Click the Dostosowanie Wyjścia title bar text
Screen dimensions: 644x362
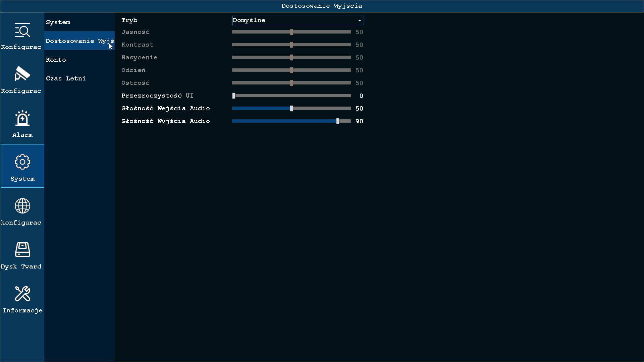(322, 6)
